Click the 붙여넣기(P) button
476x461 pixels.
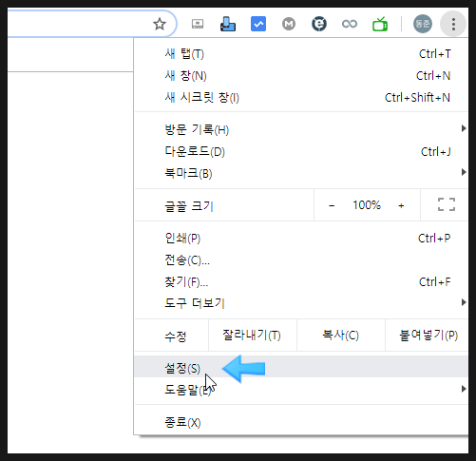click(x=428, y=336)
